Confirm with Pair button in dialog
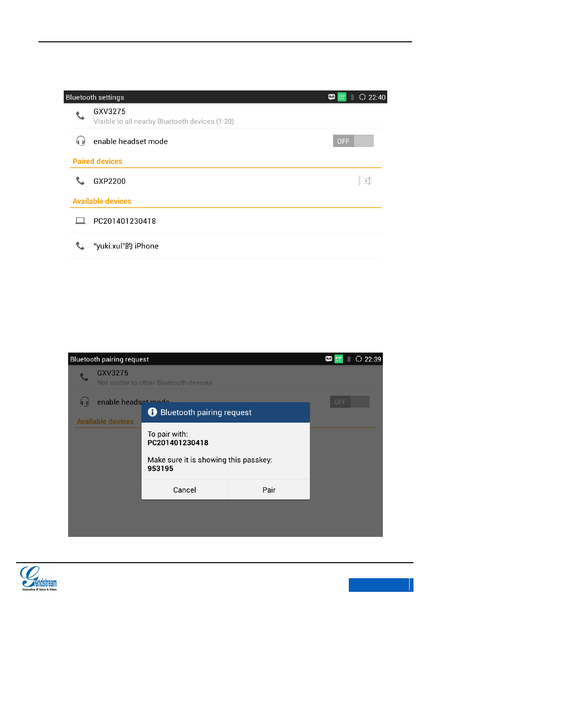Screen dimensions: 576x728 point(269,490)
